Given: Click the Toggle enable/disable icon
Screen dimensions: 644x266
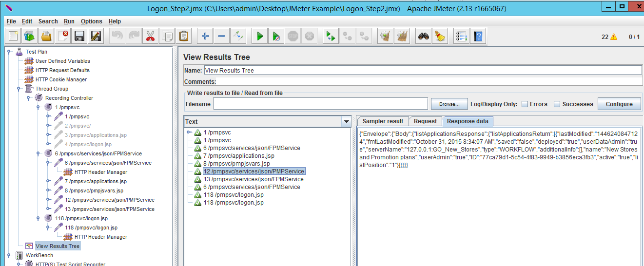Looking at the screenshot, I should [238, 36].
